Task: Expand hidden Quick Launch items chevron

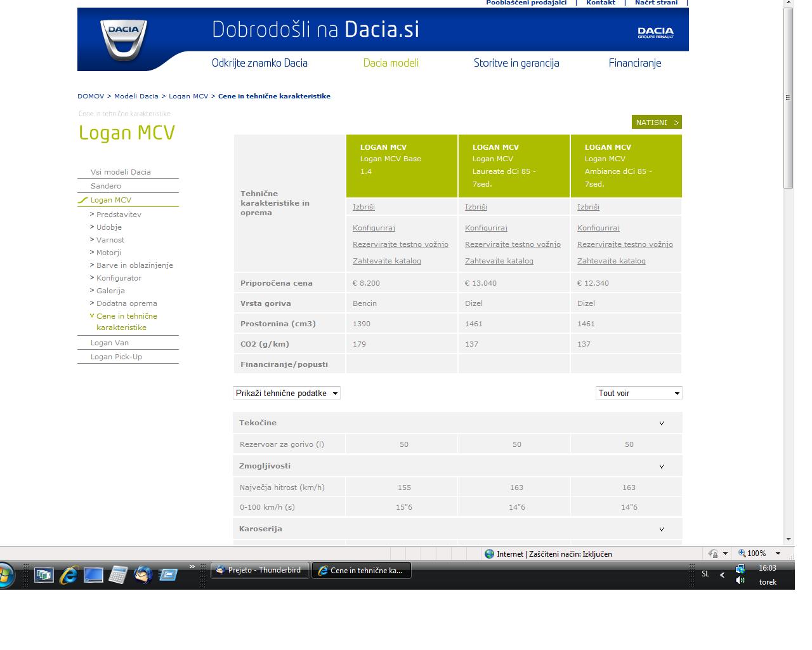Action: pos(192,567)
